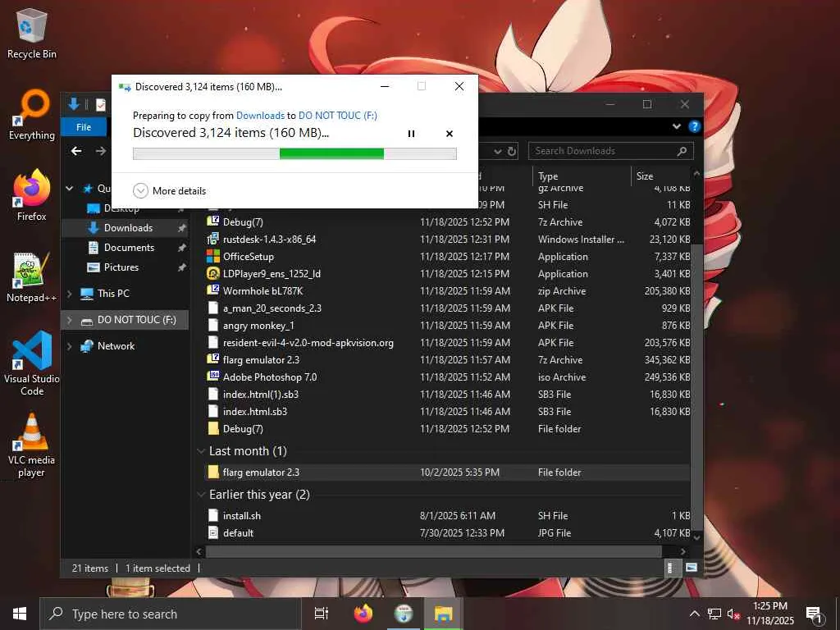Open Firefox desktop shortcut
Screen dimensions: 840x630
pos(32,195)
